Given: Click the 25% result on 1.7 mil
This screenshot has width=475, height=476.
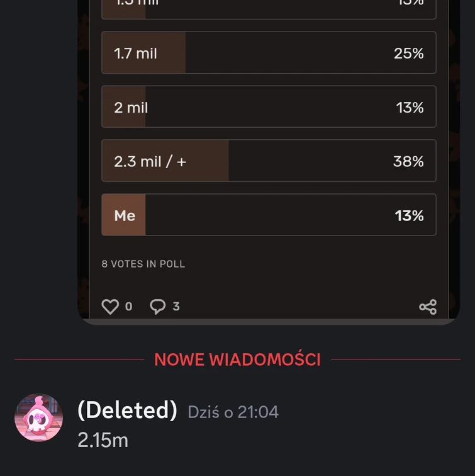Looking at the screenshot, I should click(409, 54).
